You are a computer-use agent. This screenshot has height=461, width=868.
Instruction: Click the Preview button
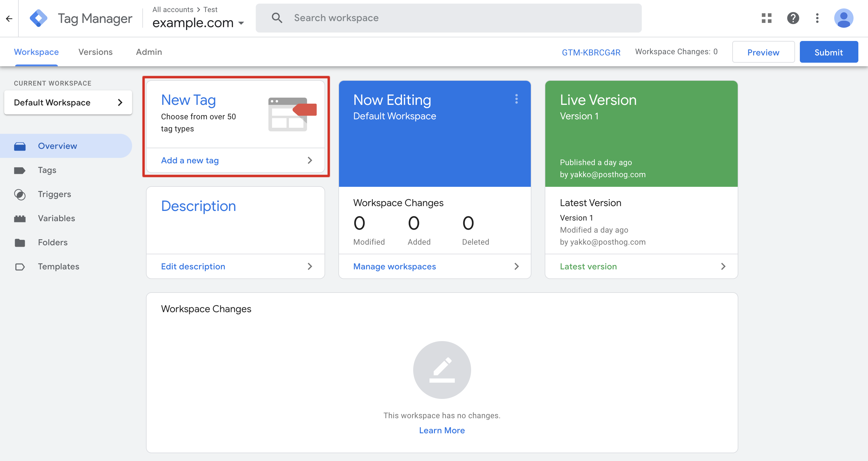[x=764, y=52]
